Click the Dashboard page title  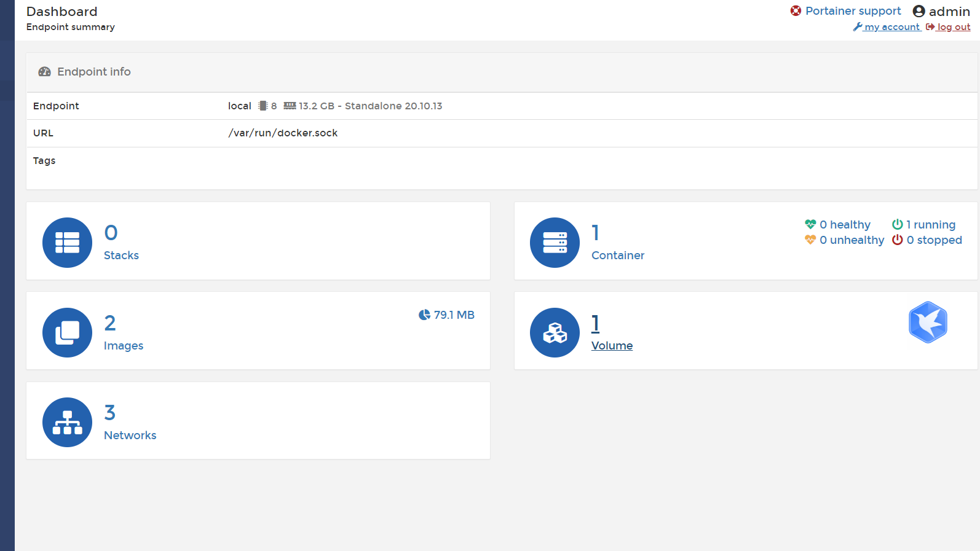point(61,12)
